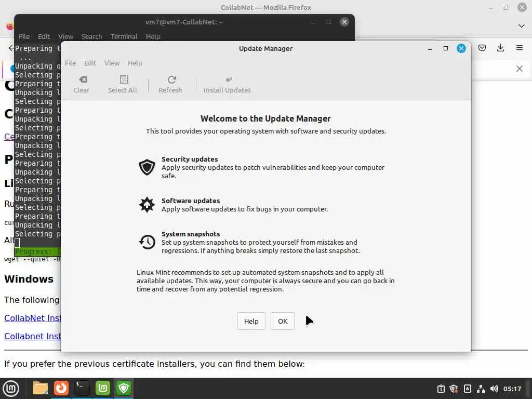Close the Update Manager window
This screenshot has width=532, height=399.
pos(461,48)
